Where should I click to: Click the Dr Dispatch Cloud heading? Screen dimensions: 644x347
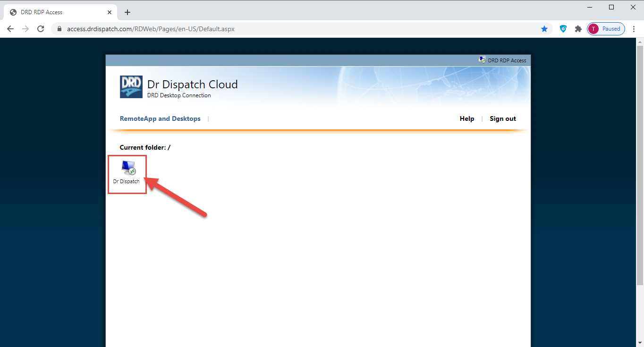pyautogui.click(x=193, y=85)
